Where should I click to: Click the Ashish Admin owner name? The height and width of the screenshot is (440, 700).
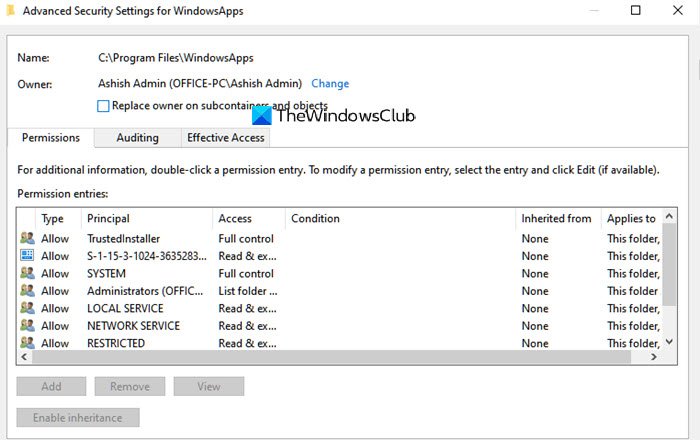click(x=200, y=83)
